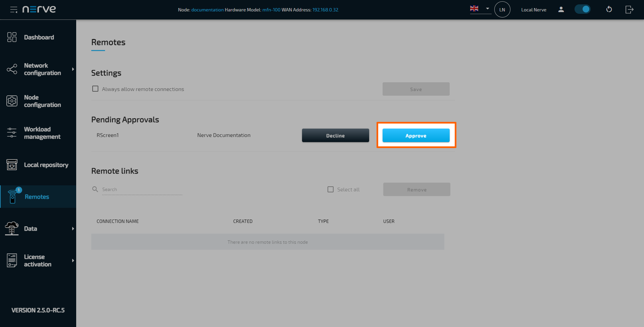
Task: Check the Select all checkbox
Action: click(331, 189)
